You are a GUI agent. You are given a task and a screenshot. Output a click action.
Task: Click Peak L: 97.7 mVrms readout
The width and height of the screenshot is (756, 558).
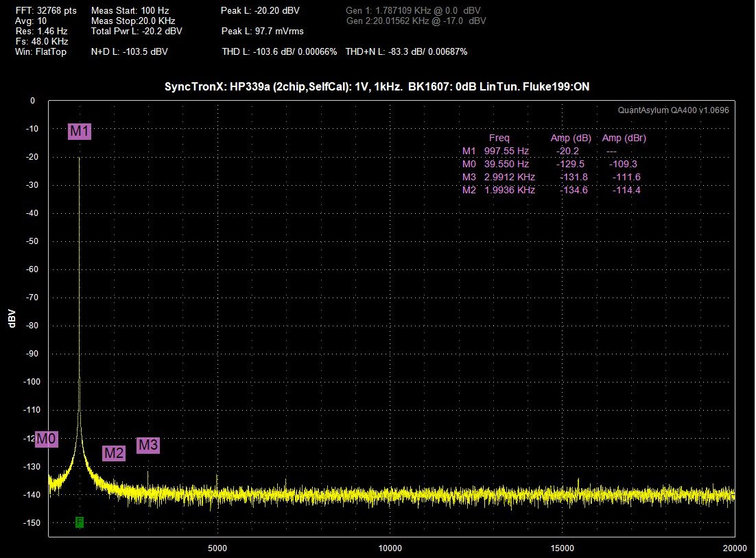point(263,32)
